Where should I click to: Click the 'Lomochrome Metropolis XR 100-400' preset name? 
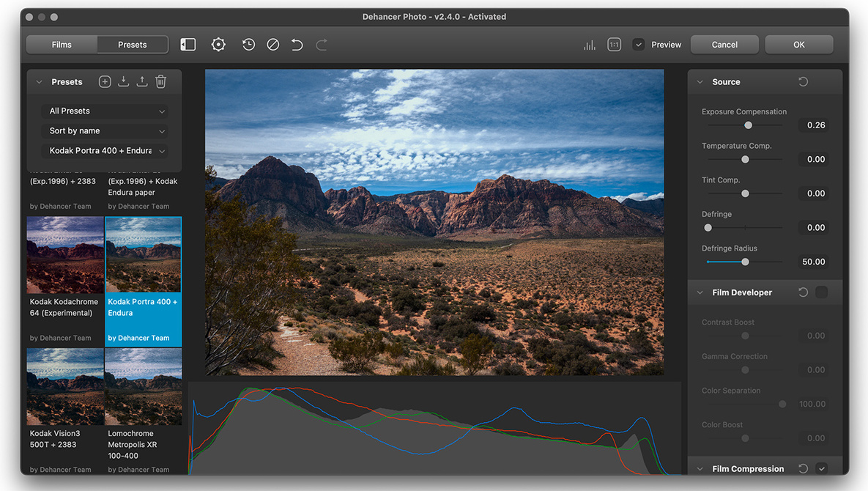[x=133, y=445]
